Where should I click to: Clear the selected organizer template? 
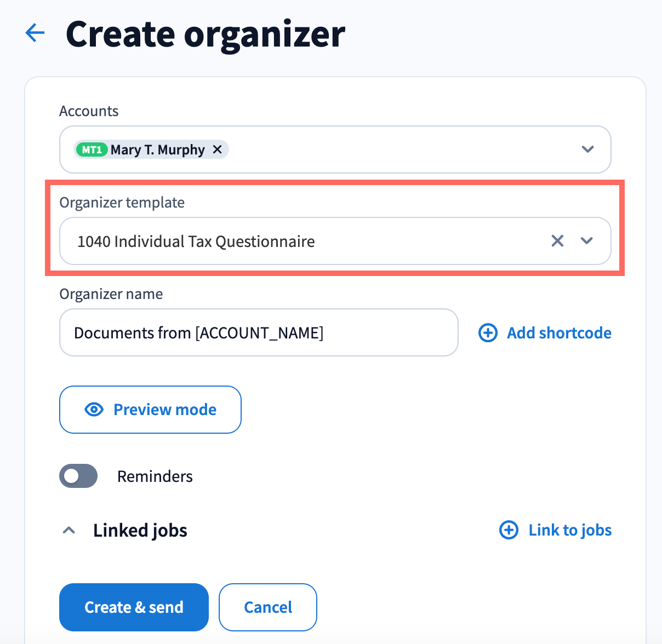557,241
